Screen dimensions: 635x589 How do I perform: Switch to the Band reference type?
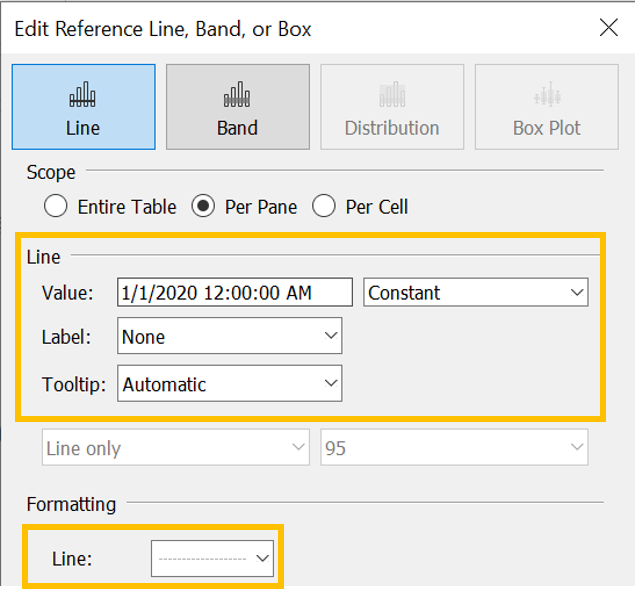(237, 107)
